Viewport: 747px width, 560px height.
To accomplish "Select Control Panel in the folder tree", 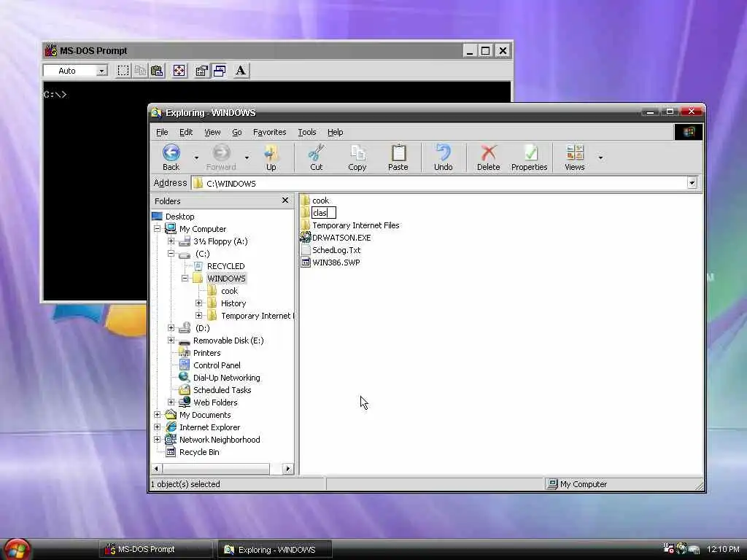I will pyautogui.click(x=217, y=365).
